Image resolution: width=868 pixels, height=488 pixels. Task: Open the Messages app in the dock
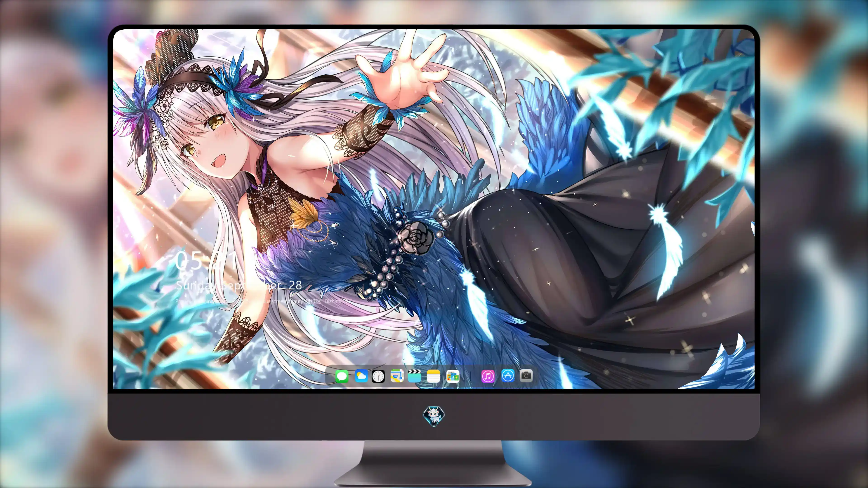click(x=342, y=376)
